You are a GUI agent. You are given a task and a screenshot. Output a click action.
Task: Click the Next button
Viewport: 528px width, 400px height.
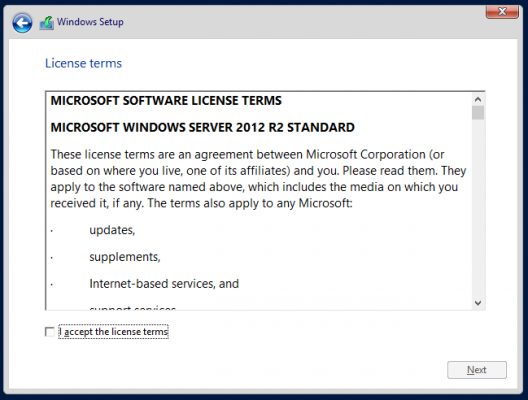click(477, 370)
